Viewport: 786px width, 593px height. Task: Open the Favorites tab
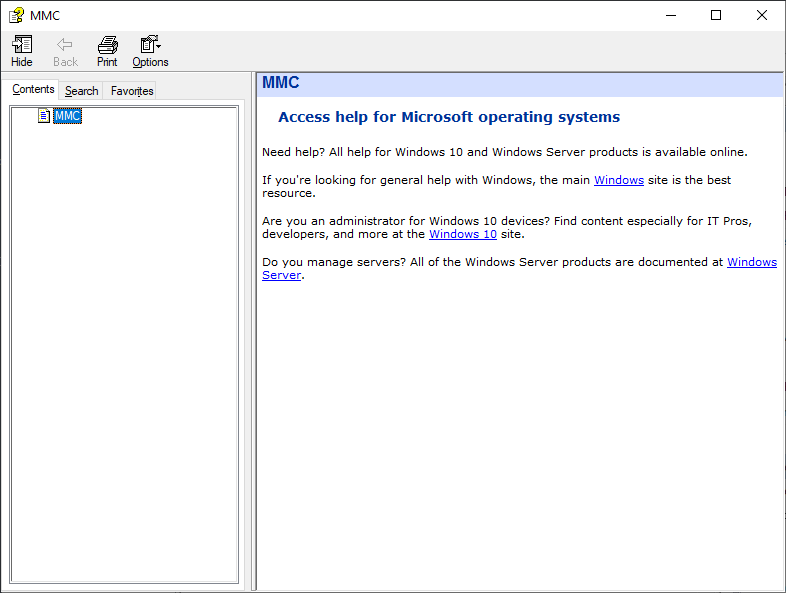tap(132, 91)
